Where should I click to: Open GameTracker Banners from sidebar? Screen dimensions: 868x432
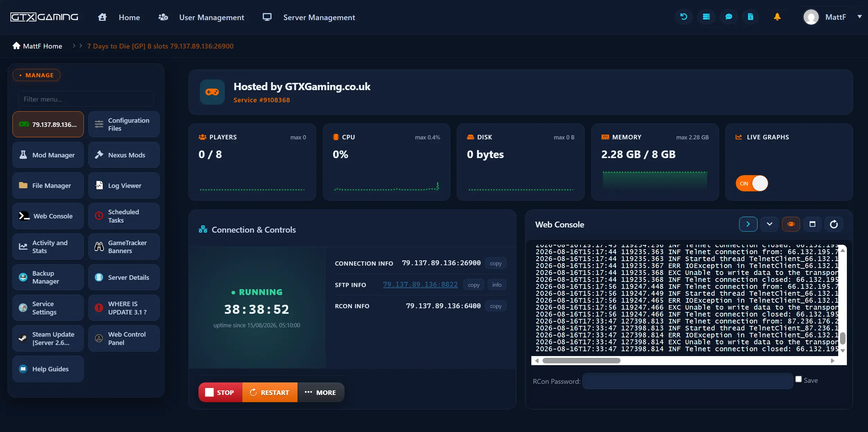(124, 247)
